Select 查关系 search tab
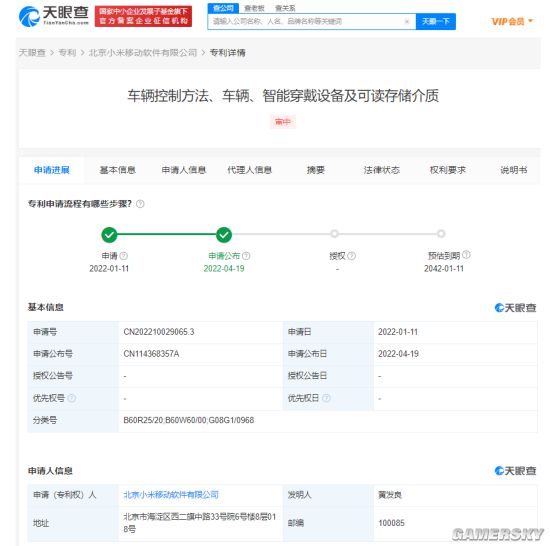This screenshot has width=550, height=546. point(285,8)
